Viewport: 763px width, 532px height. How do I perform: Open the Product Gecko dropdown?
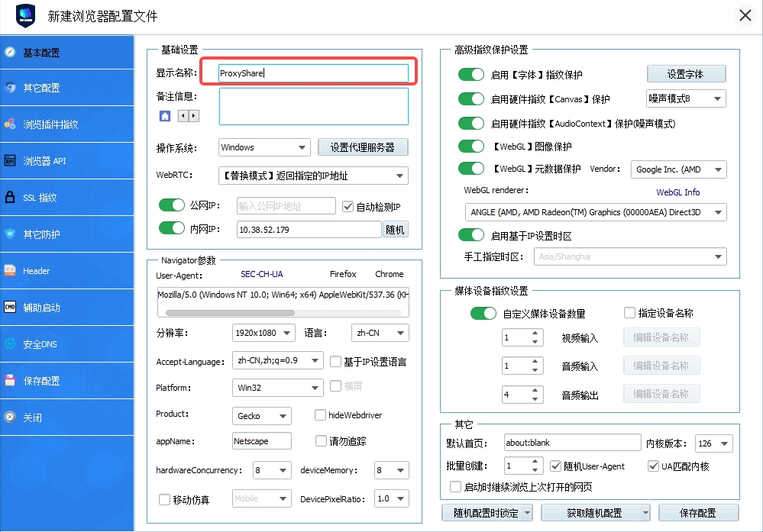261,416
